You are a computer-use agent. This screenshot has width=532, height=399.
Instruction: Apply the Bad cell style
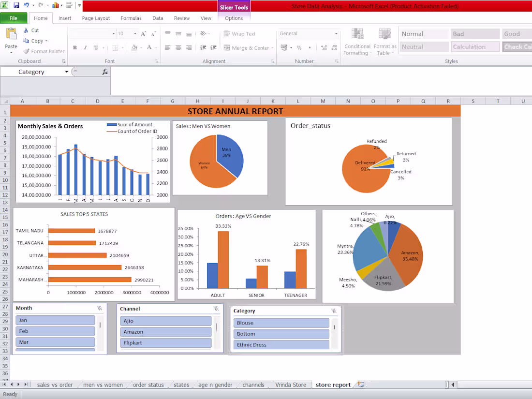point(475,33)
